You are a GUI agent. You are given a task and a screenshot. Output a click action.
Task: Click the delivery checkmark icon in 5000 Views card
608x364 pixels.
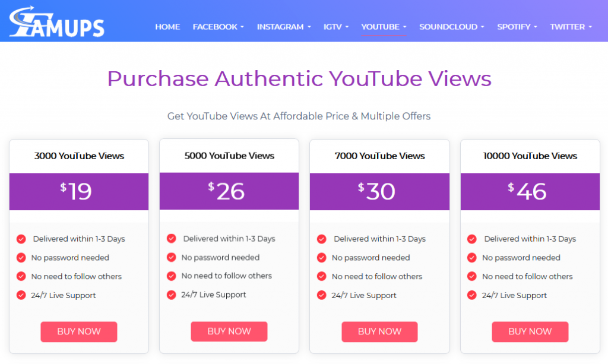click(172, 238)
